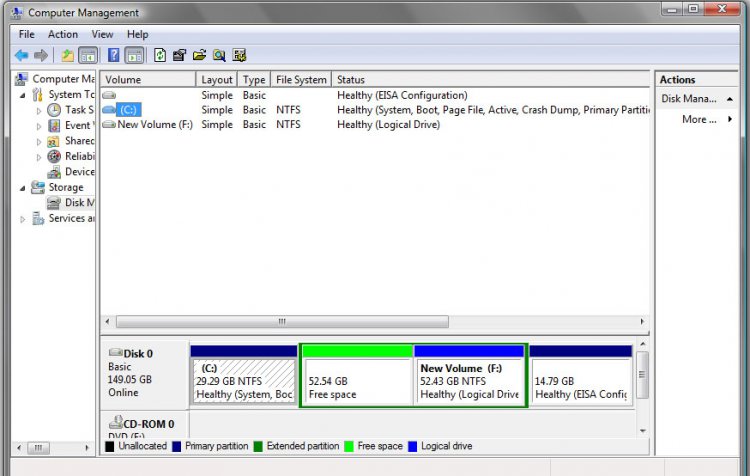Click the More Actions link
The width and height of the screenshot is (750, 476).
(x=699, y=120)
